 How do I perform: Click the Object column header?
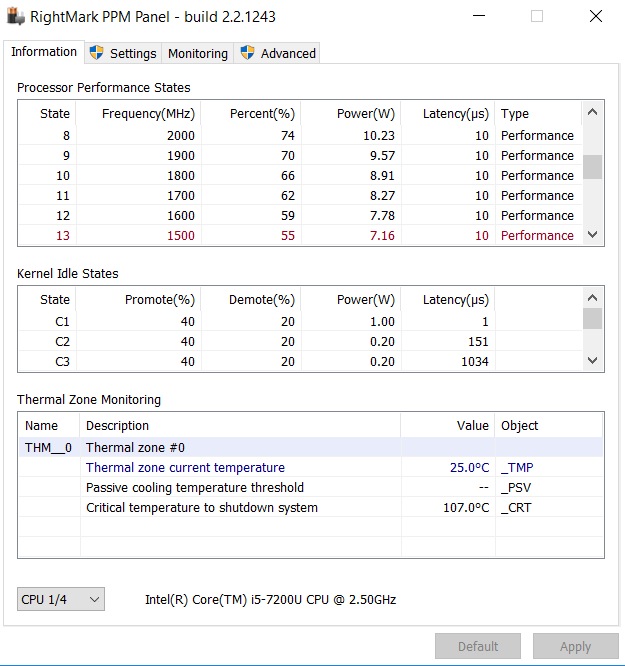(549, 426)
